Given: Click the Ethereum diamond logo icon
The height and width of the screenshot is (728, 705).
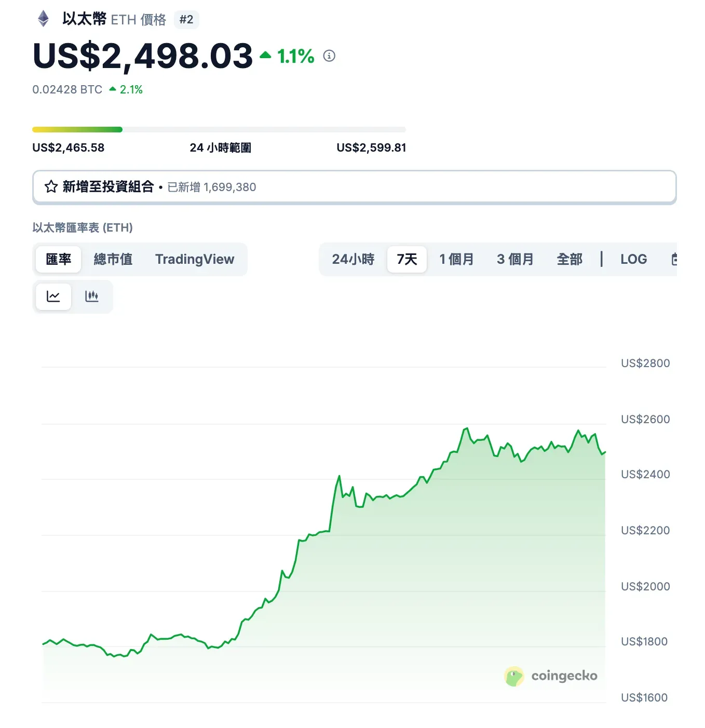Looking at the screenshot, I should click(44, 19).
